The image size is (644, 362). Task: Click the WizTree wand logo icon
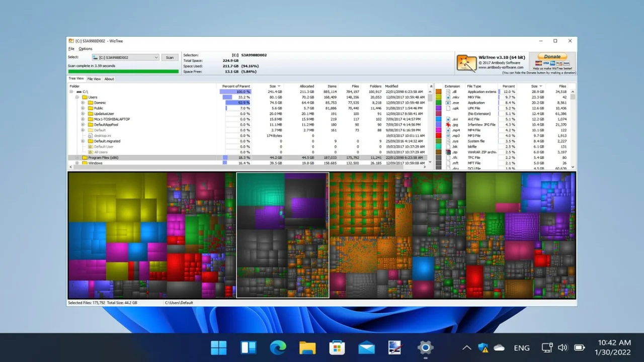(x=466, y=63)
